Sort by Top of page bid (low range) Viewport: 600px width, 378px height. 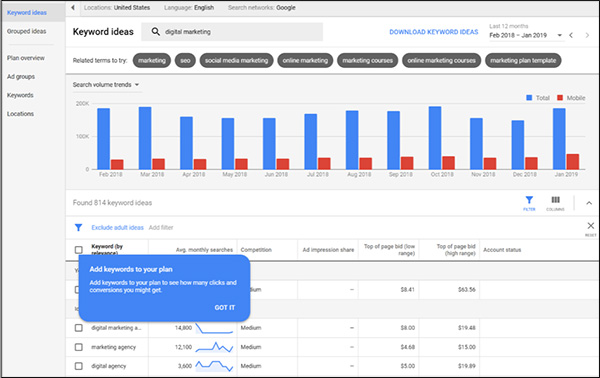(390, 250)
